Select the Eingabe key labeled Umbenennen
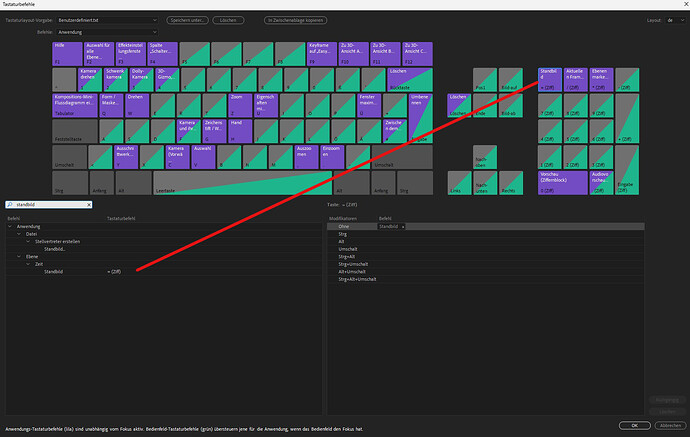The height and width of the screenshot is (437, 690). click(421, 118)
